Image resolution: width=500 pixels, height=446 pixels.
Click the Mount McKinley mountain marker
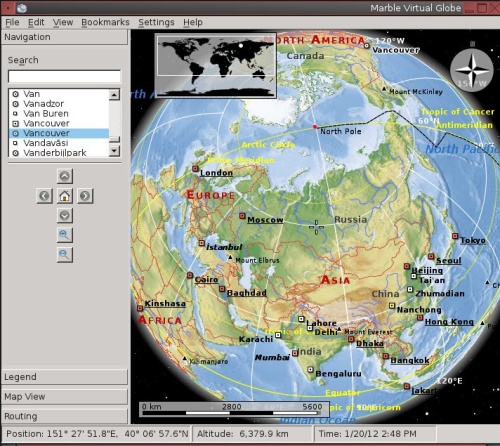click(x=384, y=89)
